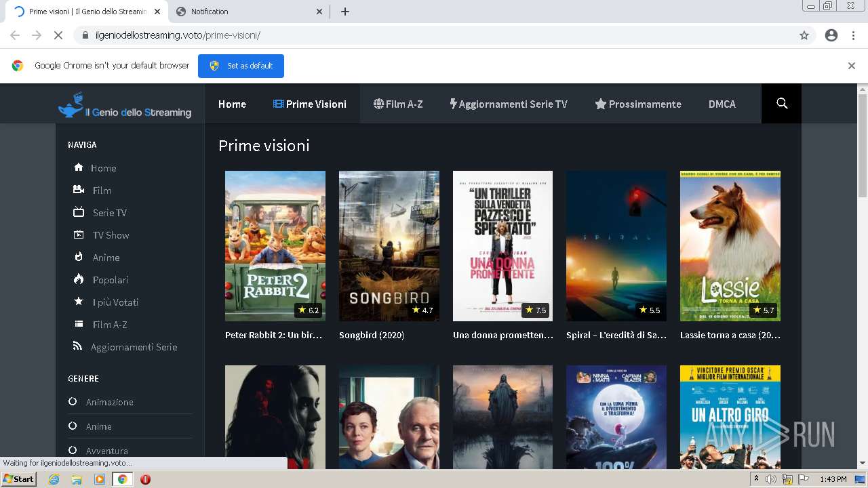Viewport: 868px width, 488px height.
Task: Open the Spiral movie poster
Action: [x=616, y=246]
